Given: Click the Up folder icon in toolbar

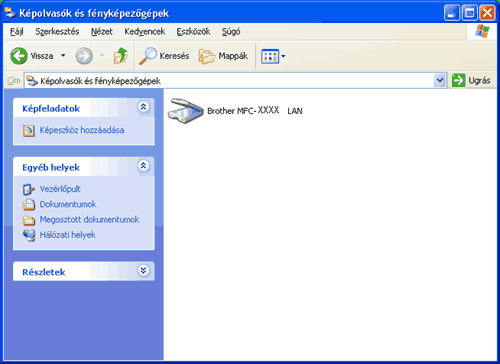Looking at the screenshot, I should (x=121, y=56).
